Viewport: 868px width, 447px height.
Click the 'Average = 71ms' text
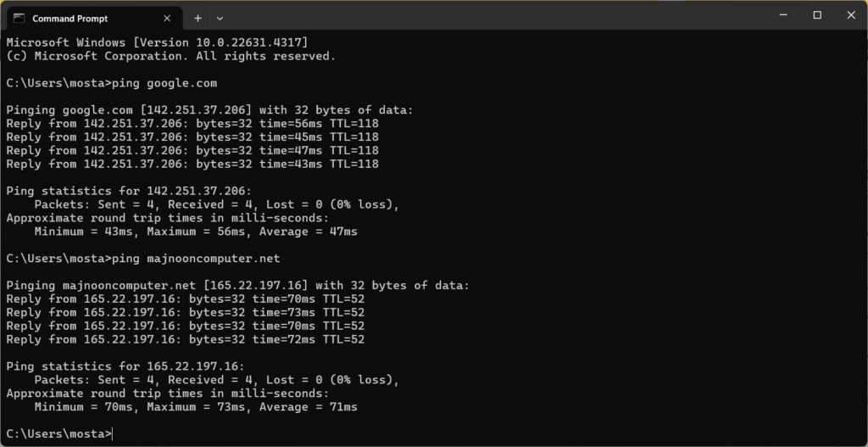[309, 407]
